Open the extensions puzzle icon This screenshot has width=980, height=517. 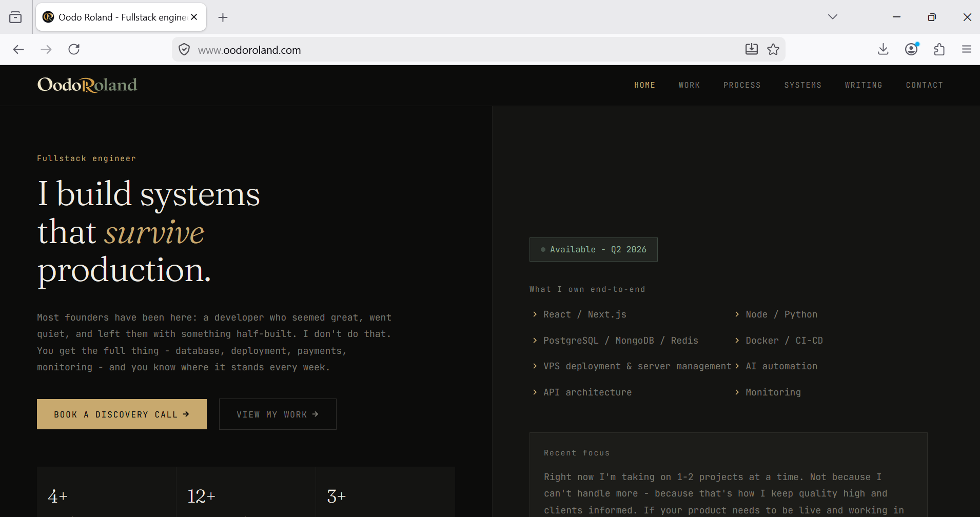(x=939, y=49)
